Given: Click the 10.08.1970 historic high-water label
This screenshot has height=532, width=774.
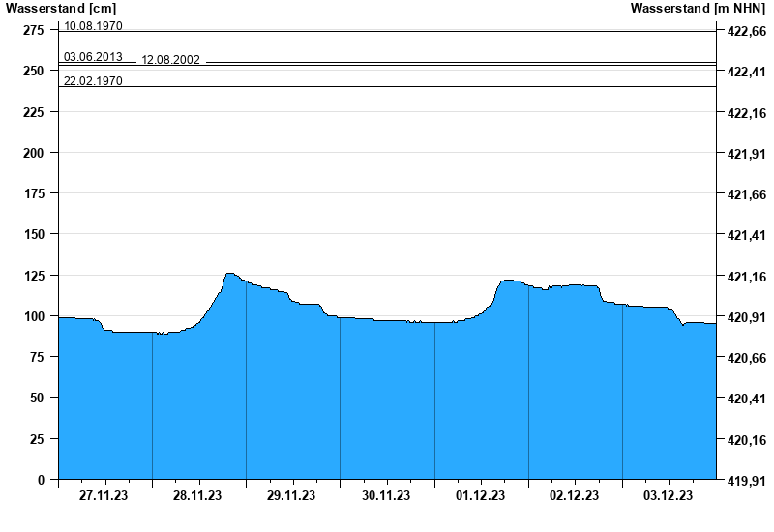Looking at the screenshot, I should pyautogui.click(x=93, y=26).
